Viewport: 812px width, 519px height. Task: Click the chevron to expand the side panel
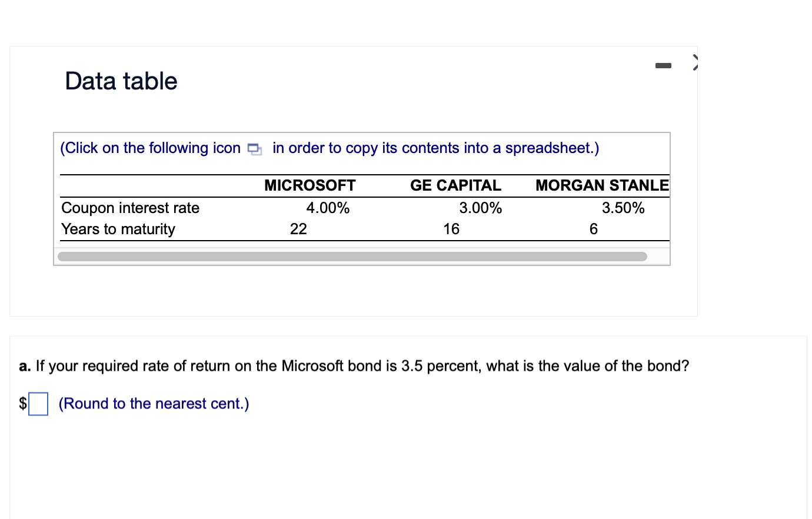point(695,62)
